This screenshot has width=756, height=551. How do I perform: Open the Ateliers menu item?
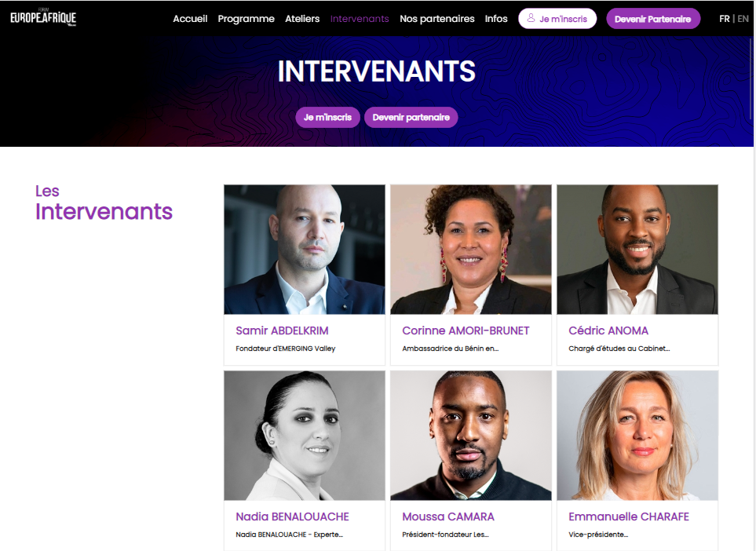coord(301,19)
